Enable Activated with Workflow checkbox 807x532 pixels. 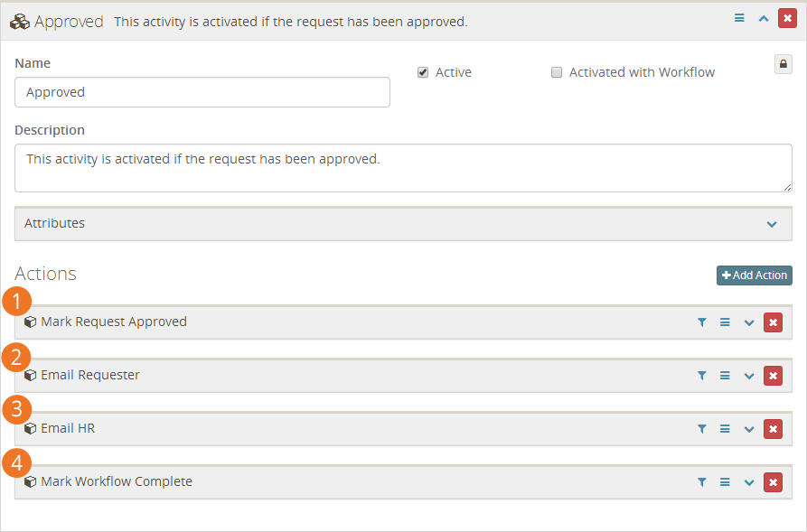click(557, 72)
